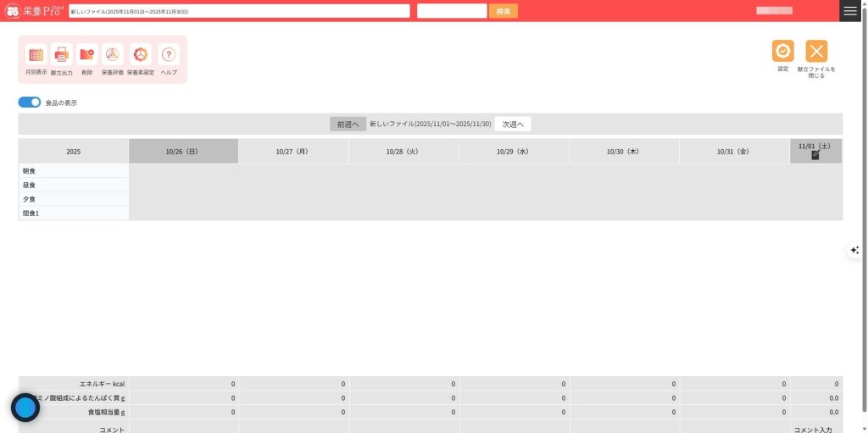The width and height of the screenshot is (868, 433).
Task: Select the 10/26（日） column header
Action: (183, 152)
